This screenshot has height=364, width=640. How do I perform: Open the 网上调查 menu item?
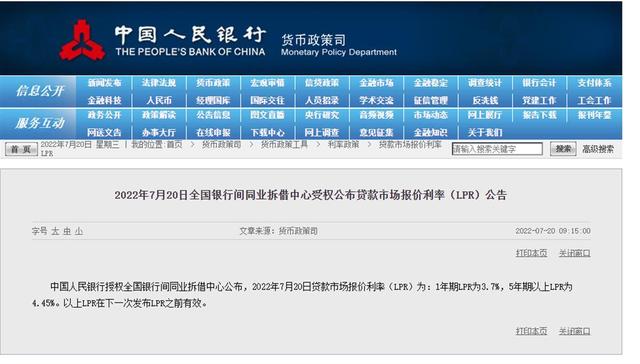322,133
